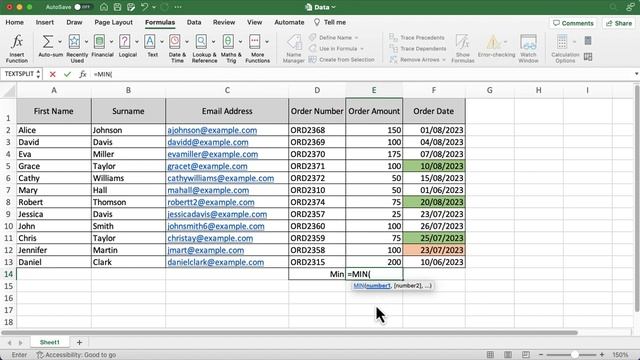Open the ajohnson@example.com email link
Image resolution: width=640 pixels, height=360 pixels.
(212, 130)
